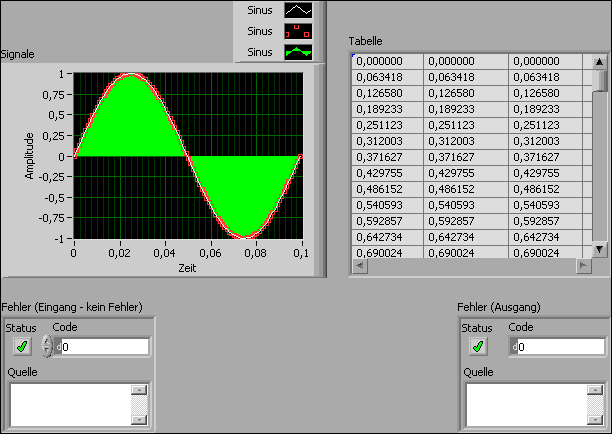This screenshot has height=434, width=612.
Task: Toggle Status checkmark in Fehler Eingang cluster
Action: [x=21, y=346]
